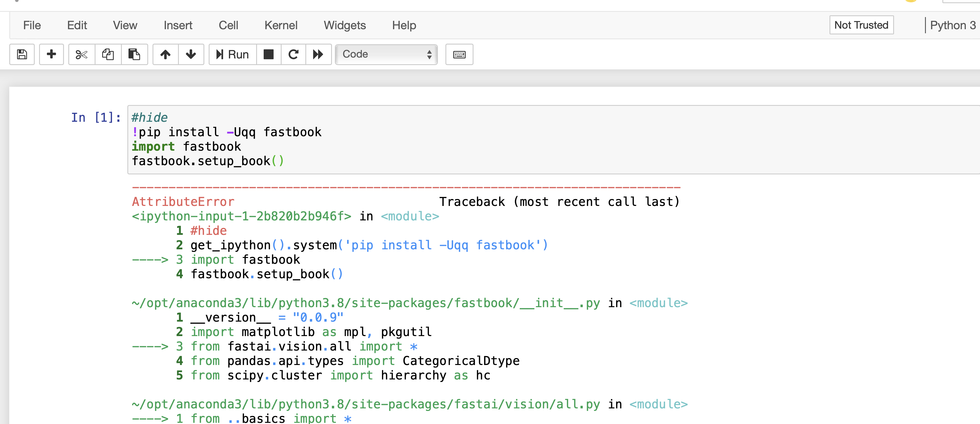Click the Copy selected cells icon
The image size is (980, 424).
point(107,54)
